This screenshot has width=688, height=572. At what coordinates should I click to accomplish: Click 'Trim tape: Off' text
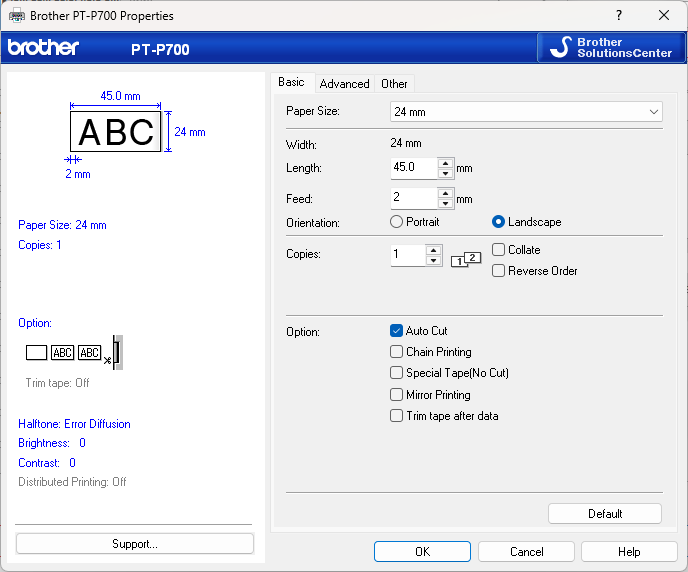tap(57, 383)
